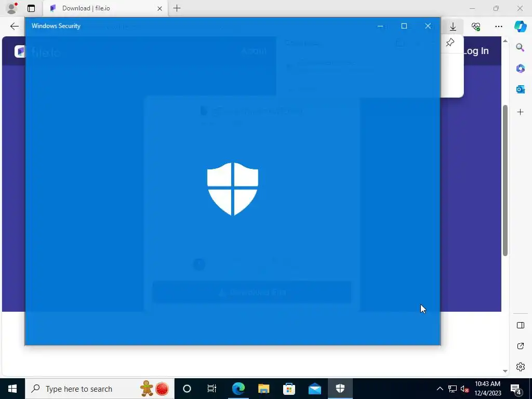Viewport: 532px width, 399px height.
Task: Open the tab actions menu icon
Action: click(31, 8)
